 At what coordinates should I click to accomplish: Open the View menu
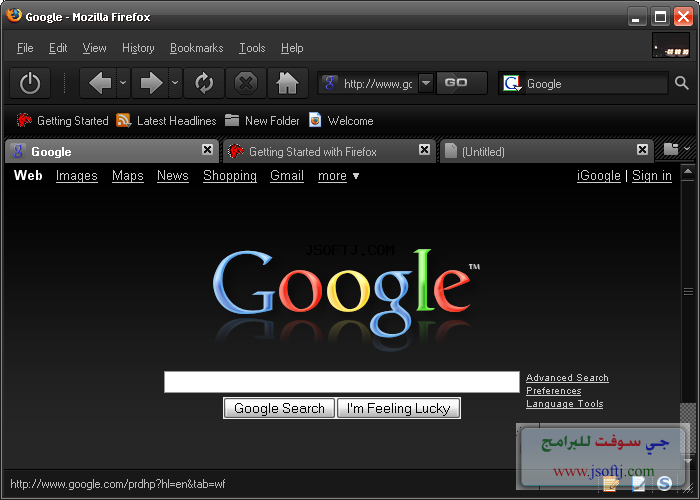[94, 48]
